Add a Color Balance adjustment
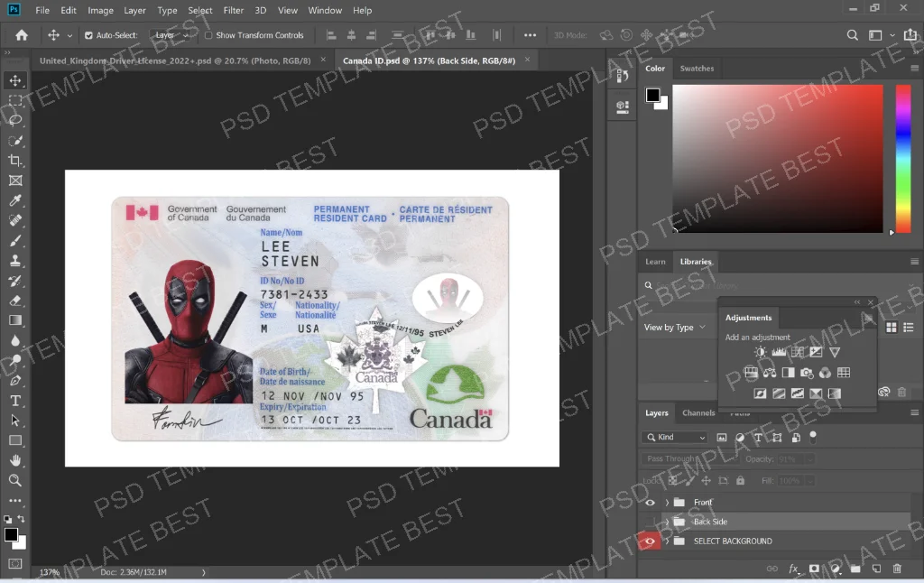 770,373
